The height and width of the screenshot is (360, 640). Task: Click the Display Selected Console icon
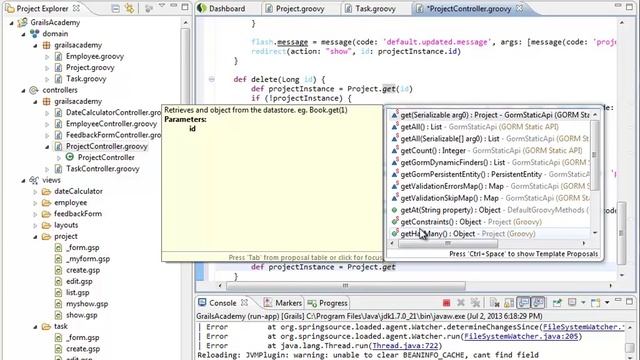pos(572,302)
